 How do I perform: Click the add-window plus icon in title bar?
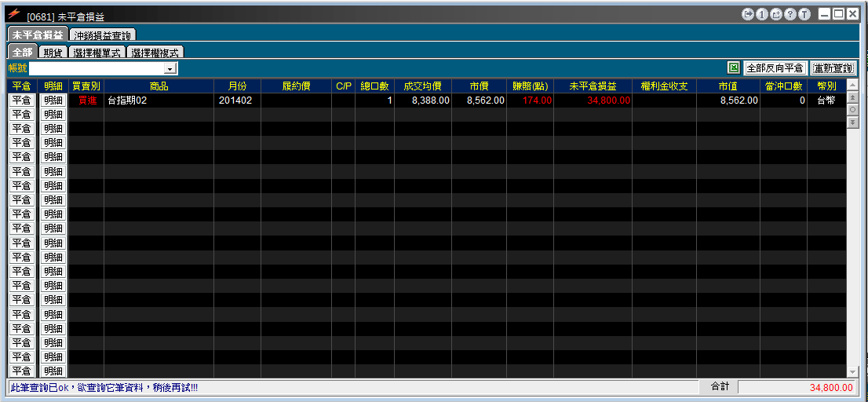(776, 14)
